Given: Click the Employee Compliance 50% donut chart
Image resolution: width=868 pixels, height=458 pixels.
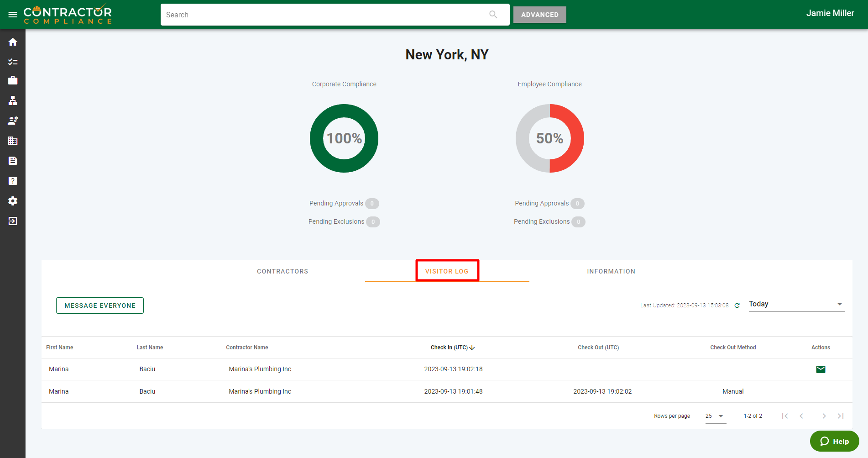Looking at the screenshot, I should 549,138.
